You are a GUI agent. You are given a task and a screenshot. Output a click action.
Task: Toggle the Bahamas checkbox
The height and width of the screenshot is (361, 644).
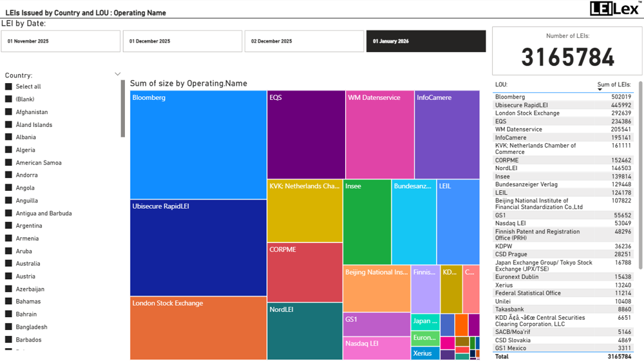tap(9, 302)
